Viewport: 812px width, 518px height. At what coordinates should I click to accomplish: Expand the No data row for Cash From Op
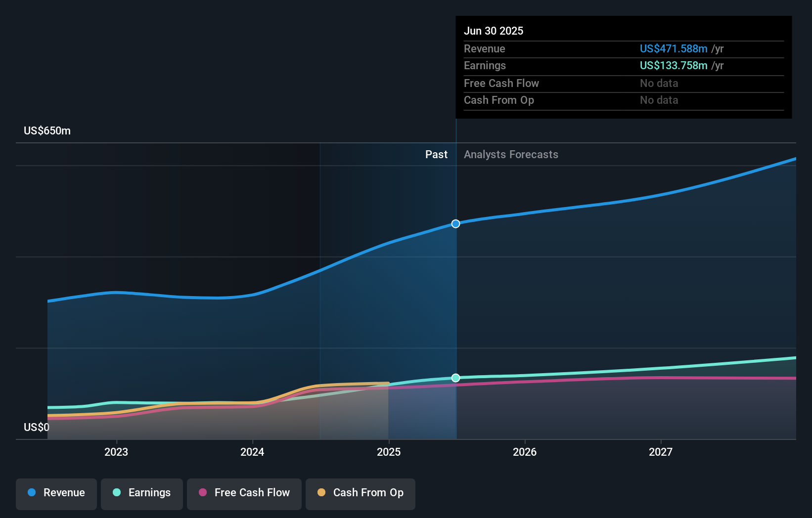(x=659, y=100)
